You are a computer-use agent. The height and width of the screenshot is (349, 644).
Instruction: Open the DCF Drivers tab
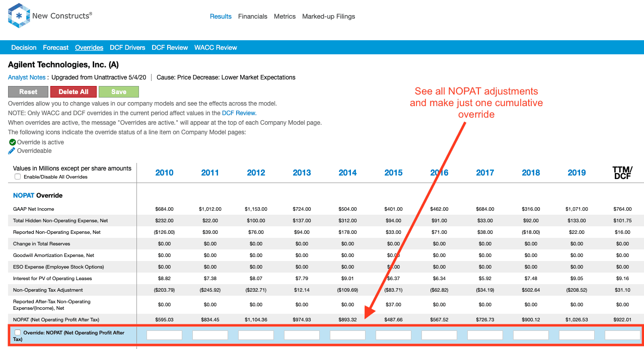(x=127, y=48)
